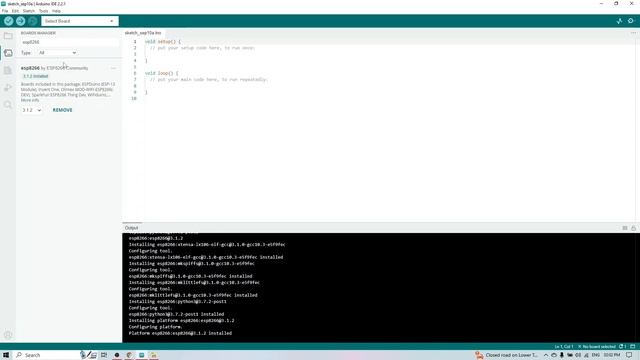Viewport: 640px width, 360px height.
Task: Click the 3.1.2 installed badge
Action: coord(36,76)
